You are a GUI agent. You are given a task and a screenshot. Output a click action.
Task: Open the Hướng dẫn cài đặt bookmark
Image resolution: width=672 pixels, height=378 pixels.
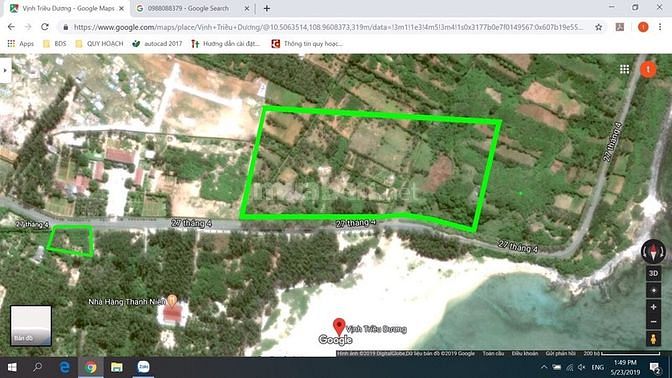[x=225, y=43]
